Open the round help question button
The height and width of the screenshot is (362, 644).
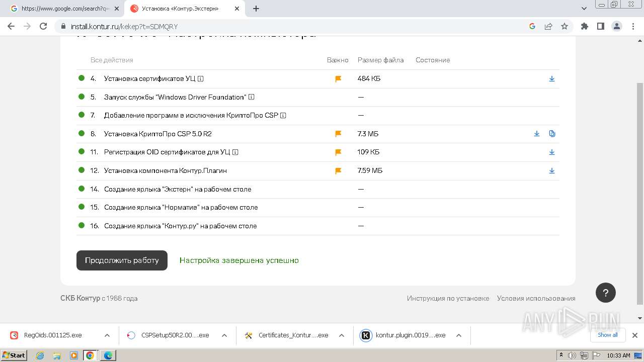(x=606, y=293)
